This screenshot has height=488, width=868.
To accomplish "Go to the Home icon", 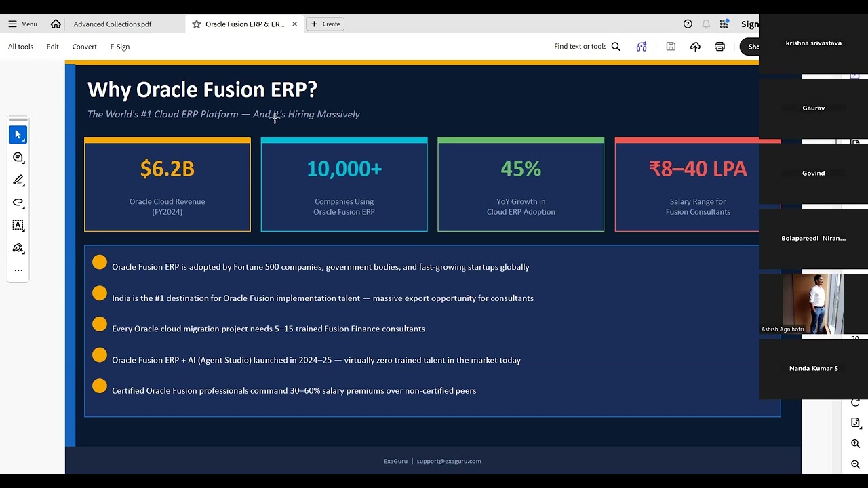I will pyautogui.click(x=56, y=24).
